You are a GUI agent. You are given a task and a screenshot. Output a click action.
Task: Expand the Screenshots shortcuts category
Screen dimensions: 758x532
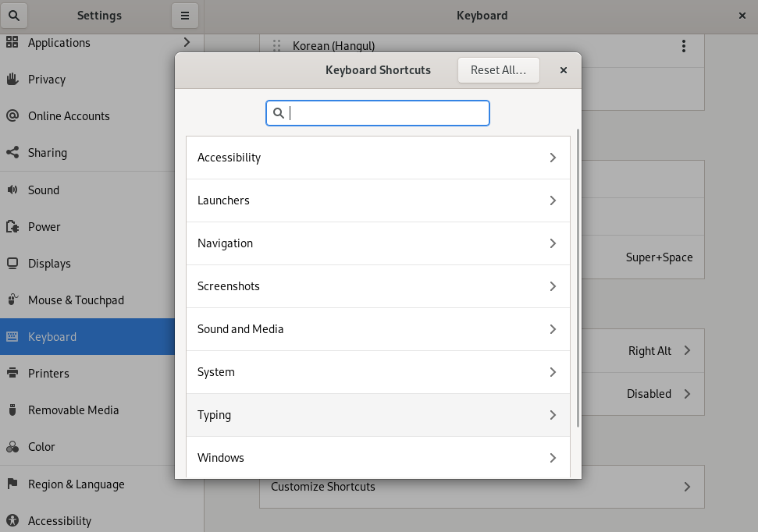[x=378, y=286]
